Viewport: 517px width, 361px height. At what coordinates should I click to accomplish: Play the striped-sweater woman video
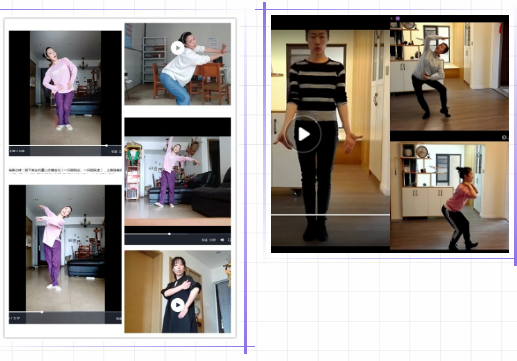pos(303,134)
